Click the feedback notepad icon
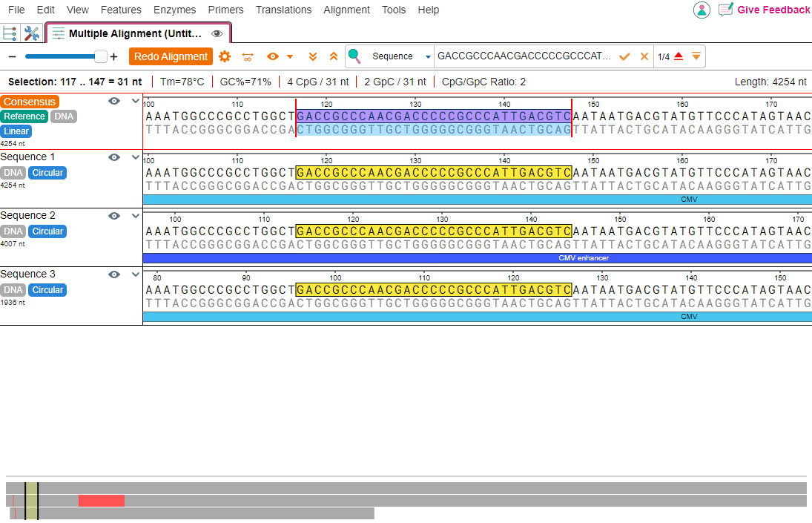This screenshot has width=812, height=523. tap(725, 10)
